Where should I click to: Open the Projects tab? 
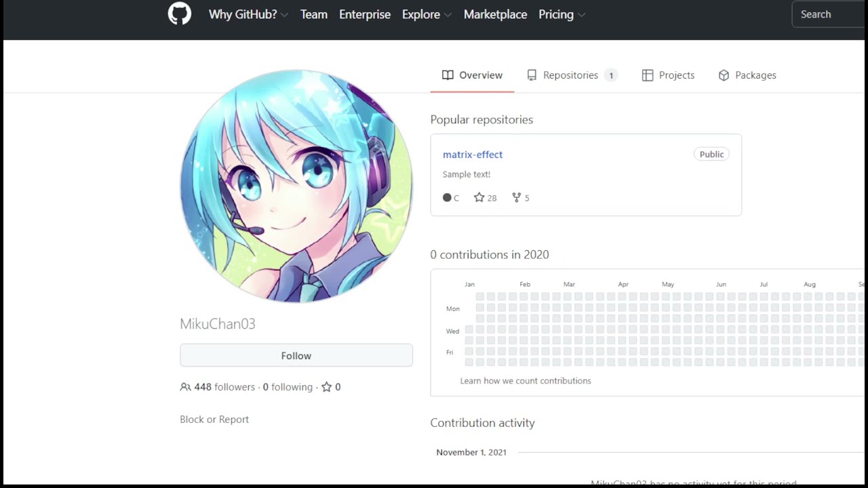point(668,75)
